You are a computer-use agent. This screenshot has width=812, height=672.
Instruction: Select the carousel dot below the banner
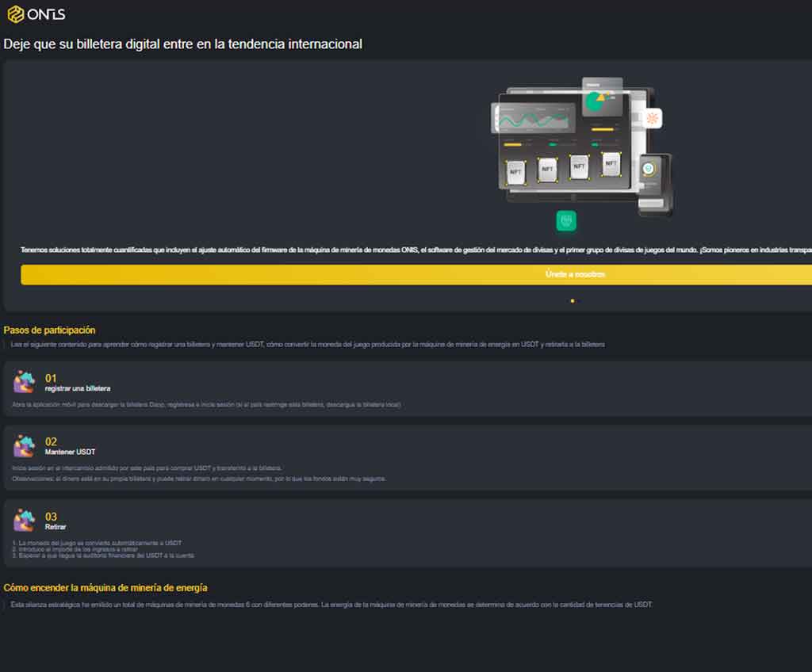pyautogui.click(x=573, y=301)
